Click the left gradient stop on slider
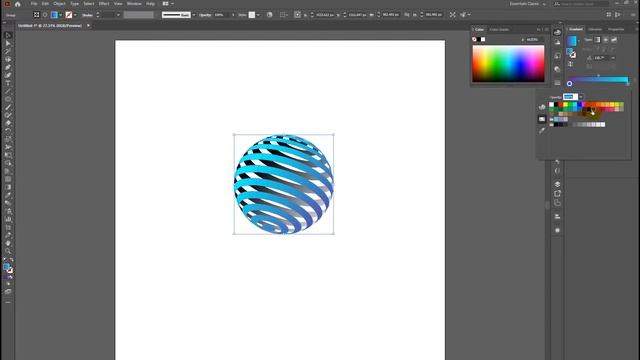The height and width of the screenshot is (360, 640). point(569,84)
